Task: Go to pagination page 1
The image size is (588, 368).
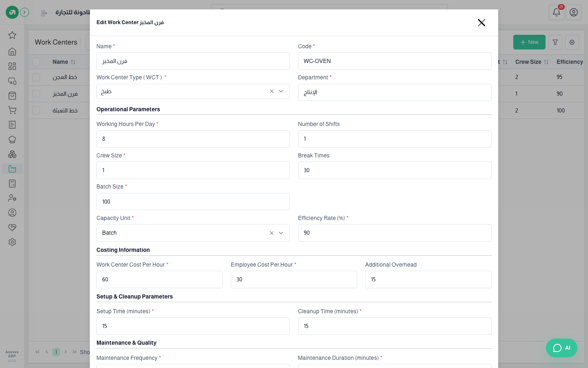Action: click(56, 352)
